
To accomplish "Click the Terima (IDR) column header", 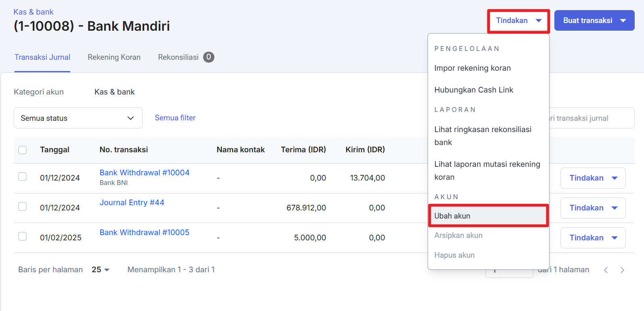I will point(304,149).
